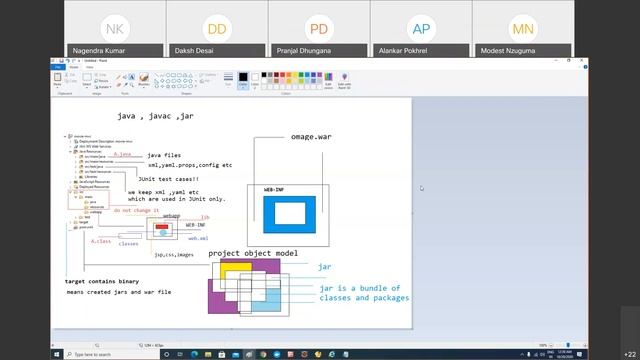The width and height of the screenshot is (640, 360).
Task: Click the 'java , javac ,jar' heading text
Action: point(156,116)
